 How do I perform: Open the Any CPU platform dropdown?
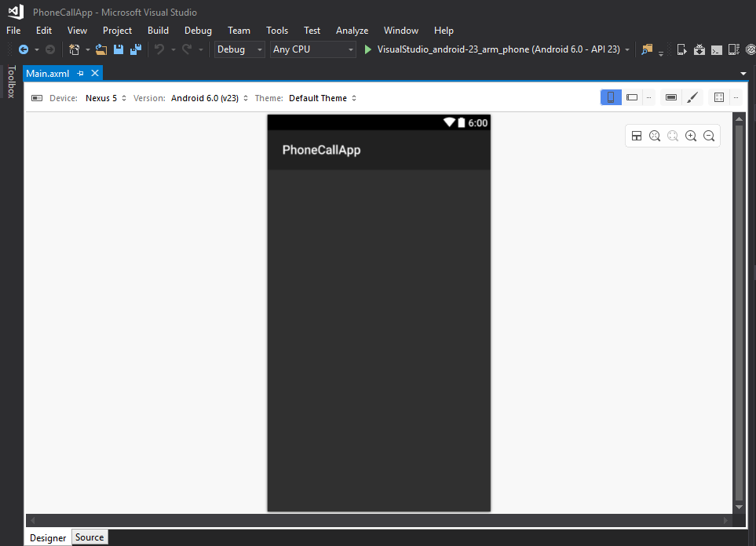point(313,49)
